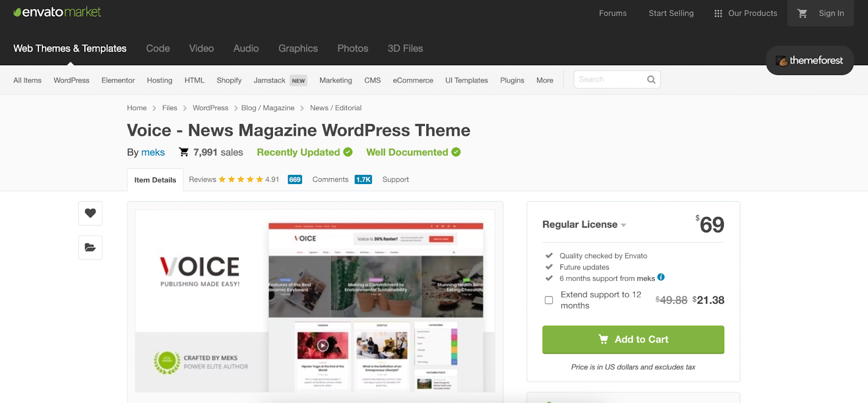Image resolution: width=868 pixels, height=403 pixels.
Task: Click the review stars rating
Action: coord(241,179)
